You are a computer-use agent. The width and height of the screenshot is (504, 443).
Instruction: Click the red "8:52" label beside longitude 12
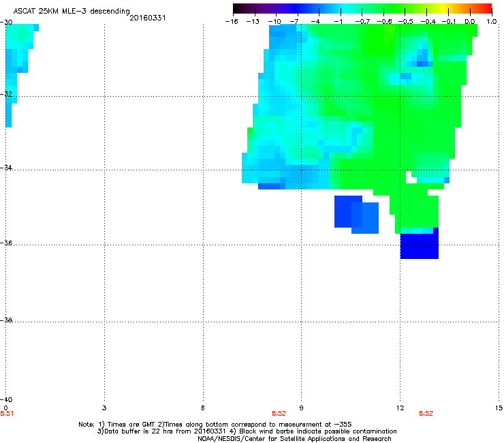coord(426,414)
